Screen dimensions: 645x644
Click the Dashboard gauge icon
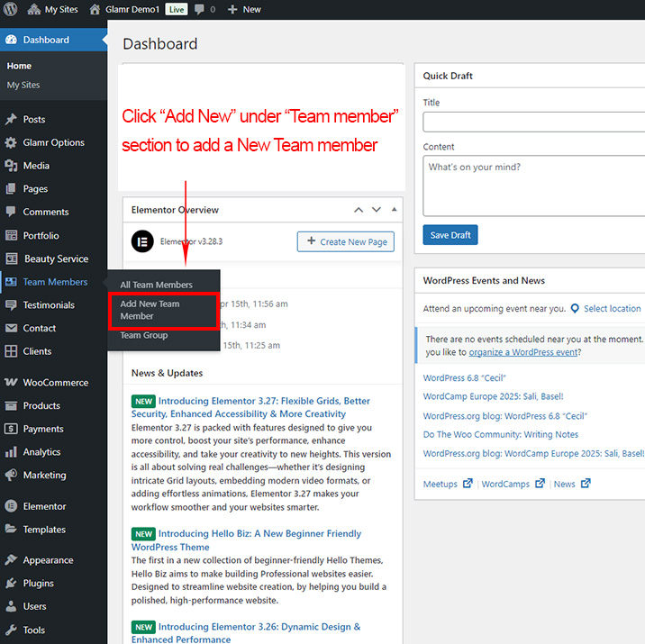coord(11,40)
